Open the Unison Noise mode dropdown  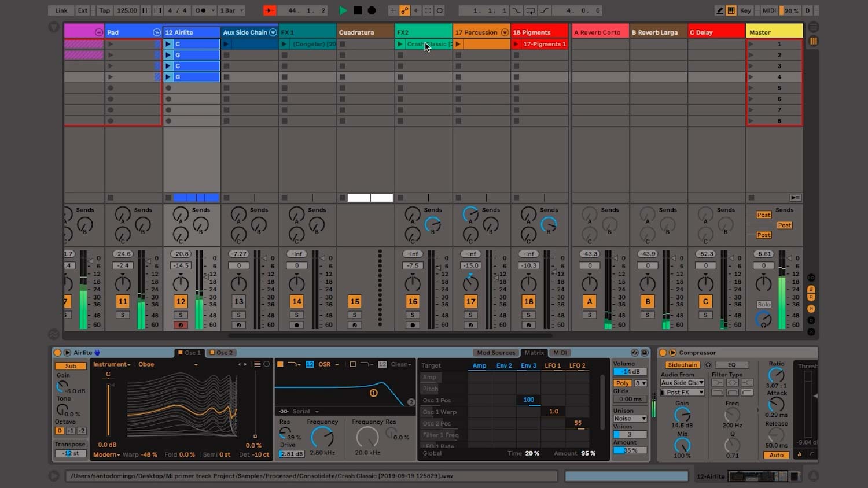coord(630,419)
